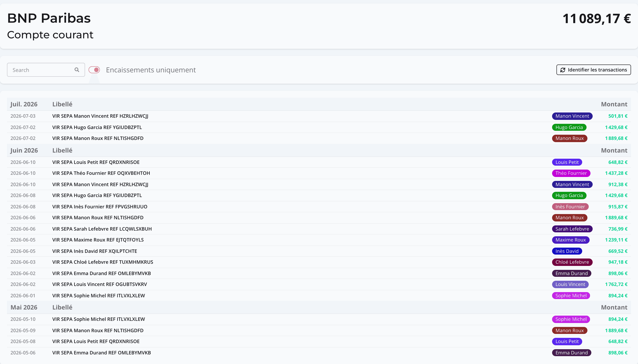Click Emma Durand tag on 2026-05-06 row
This screenshot has width=638, height=364.
pos(571,353)
